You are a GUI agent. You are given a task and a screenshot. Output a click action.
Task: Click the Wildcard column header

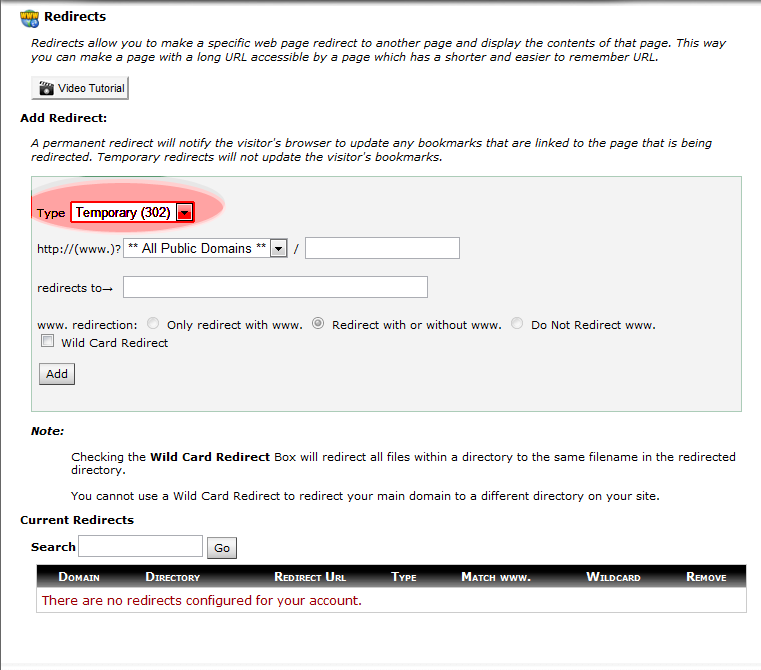[x=613, y=577]
